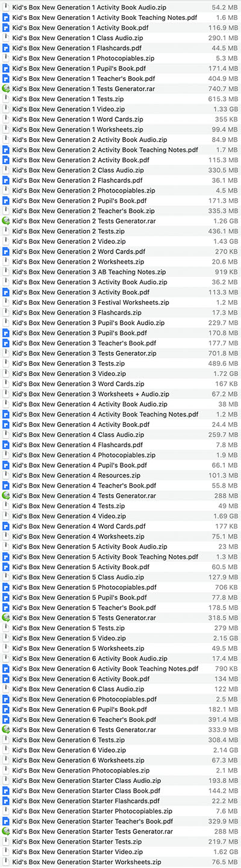This screenshot has height=868, width=241.
Task: Click the green rar icon of Generation 2 Tests Generator
Action: 5,221
